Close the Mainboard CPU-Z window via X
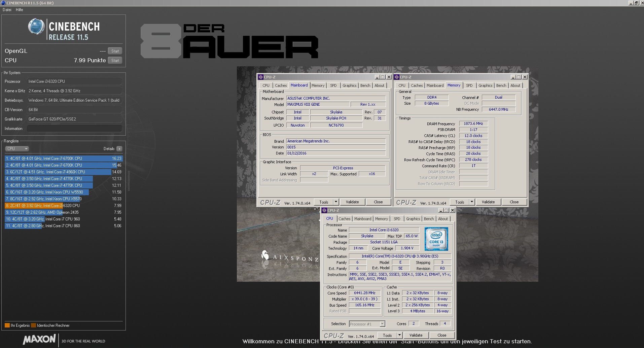644x348 pixels. (x=389, y=77)
